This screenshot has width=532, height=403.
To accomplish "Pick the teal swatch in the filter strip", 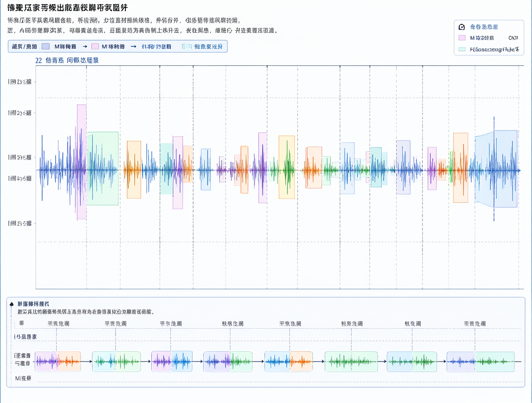I will tap(187, 46).
